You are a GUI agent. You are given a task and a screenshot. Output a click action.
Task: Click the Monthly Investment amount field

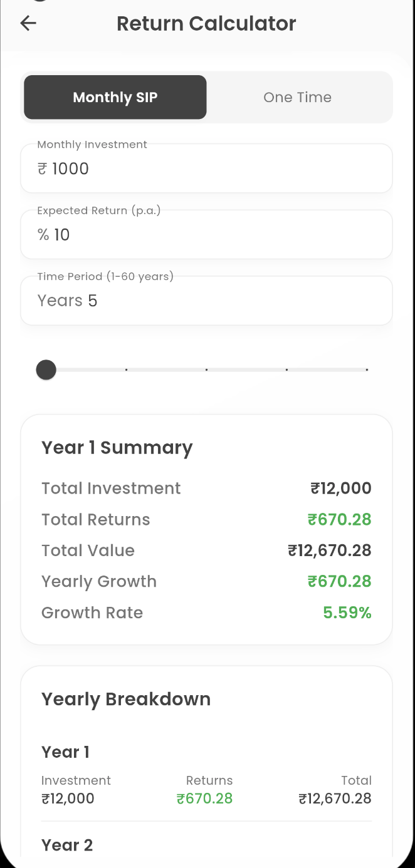207,169
